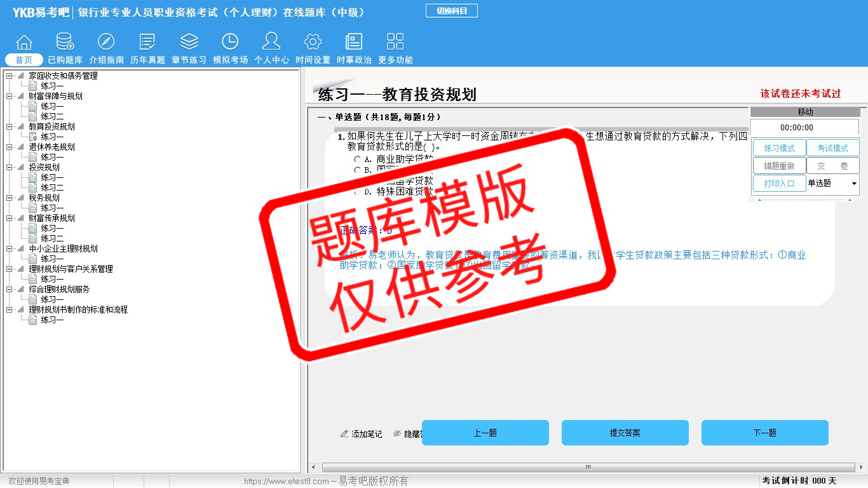
Task: Select answer option A 商业助学贷款
Action: coord(358,159)
